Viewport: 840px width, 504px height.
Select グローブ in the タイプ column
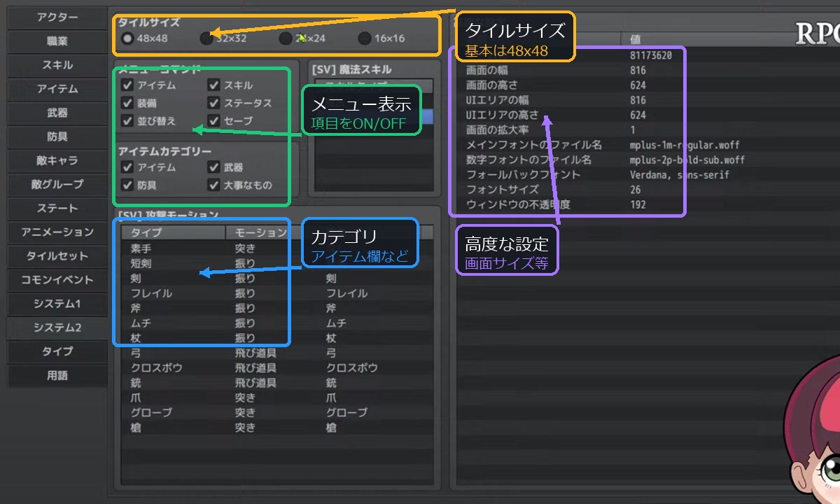(x=151, y=412)
